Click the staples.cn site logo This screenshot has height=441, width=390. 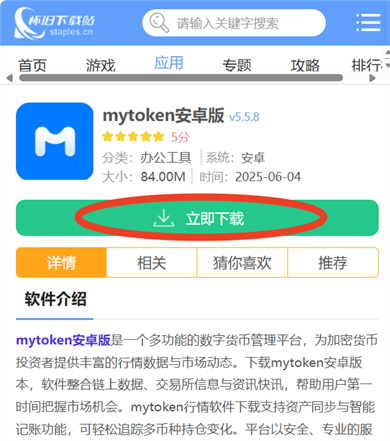[54, 23]
